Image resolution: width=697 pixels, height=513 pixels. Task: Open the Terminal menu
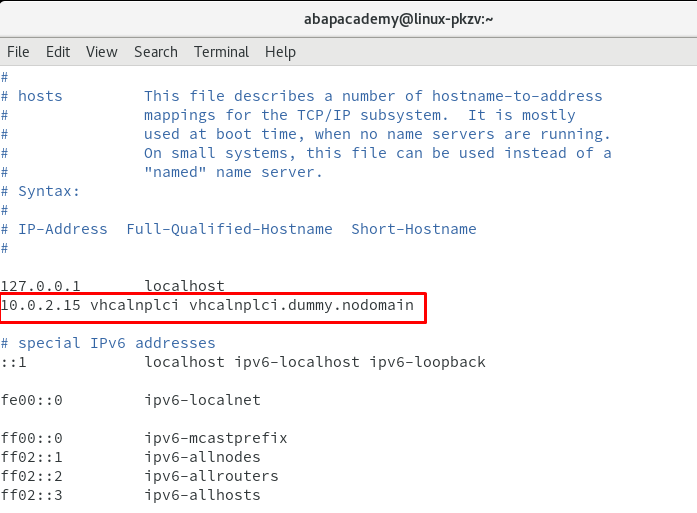click(221, 52)
